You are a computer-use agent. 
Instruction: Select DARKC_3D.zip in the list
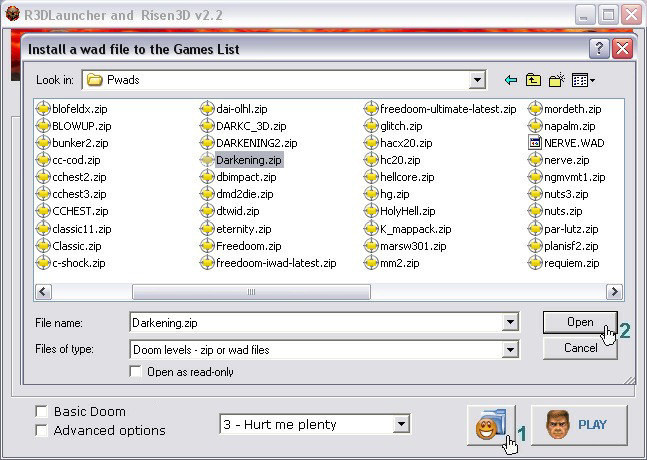(x=251, y=126)
